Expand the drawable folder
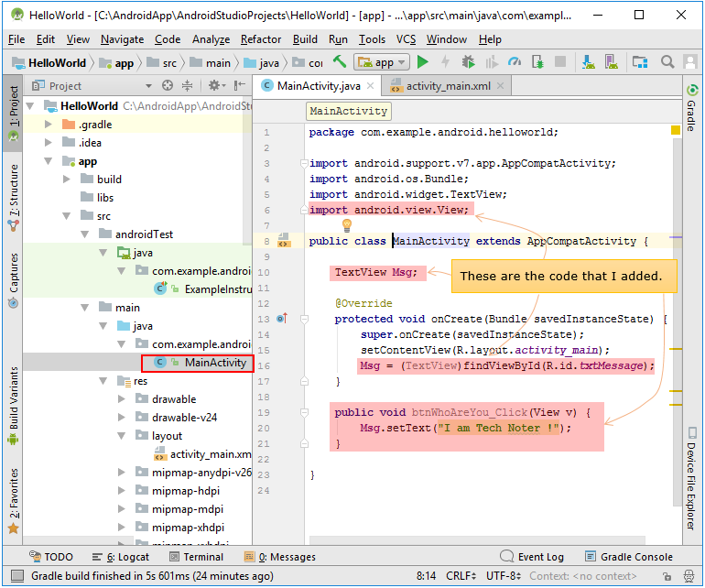Viewport: 705px width, 588px height. (x=122, y=399)
